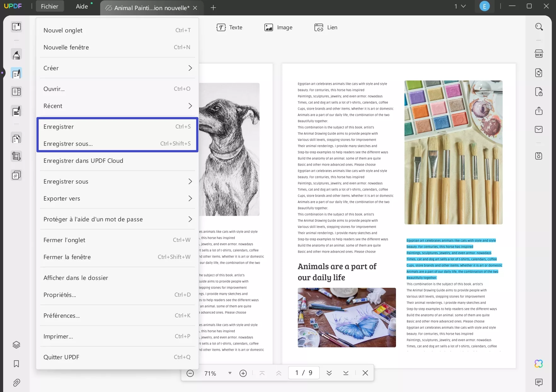The height and width of the screenshot is (392, 556).
Task: Select the crop pages tool
Action: coord(16,156)
